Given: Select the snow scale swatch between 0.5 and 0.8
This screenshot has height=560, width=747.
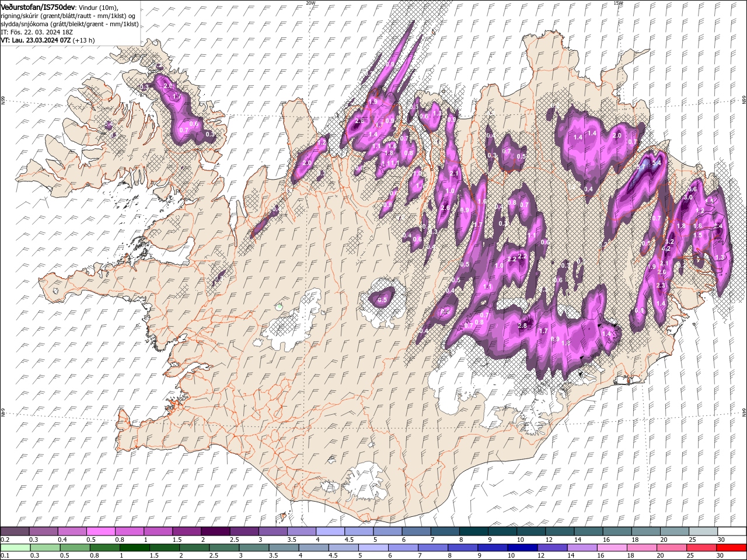Looking at the screenshot, I should pyautogui.click(x=101, y=531).
